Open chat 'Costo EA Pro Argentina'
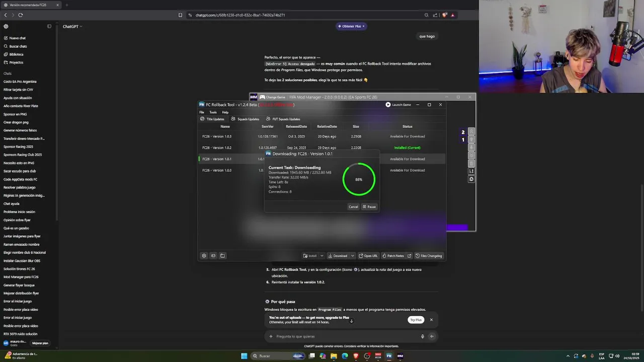 pyautogui.click(x=20, y=81)
